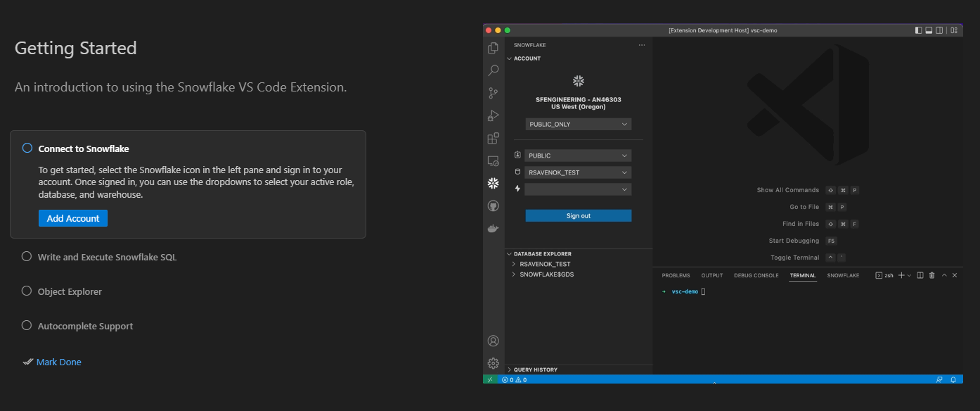Open Run and Debug view
The image size is (980, 411).
(x=493, y=115)
